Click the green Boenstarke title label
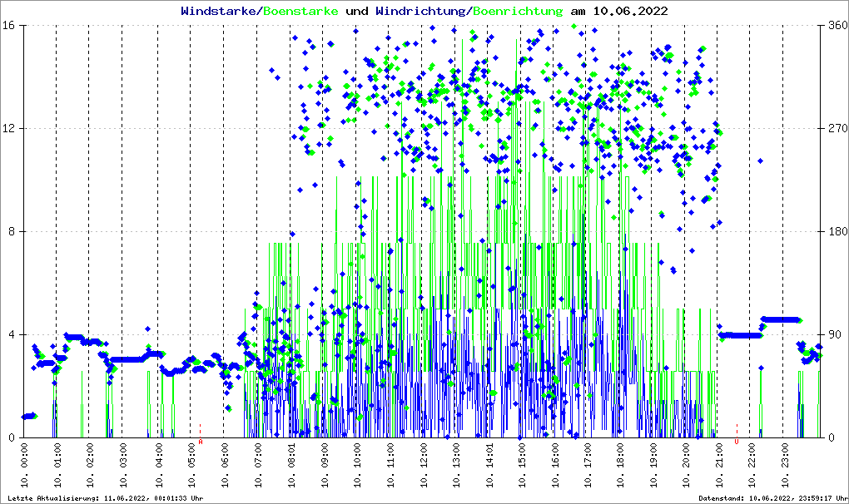Image resolution: width=849 pixels, height=504 pixels. 300,12
